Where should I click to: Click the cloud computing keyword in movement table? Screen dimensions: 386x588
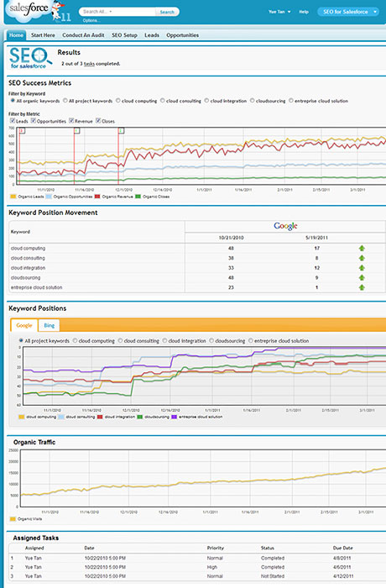[28, 249]
